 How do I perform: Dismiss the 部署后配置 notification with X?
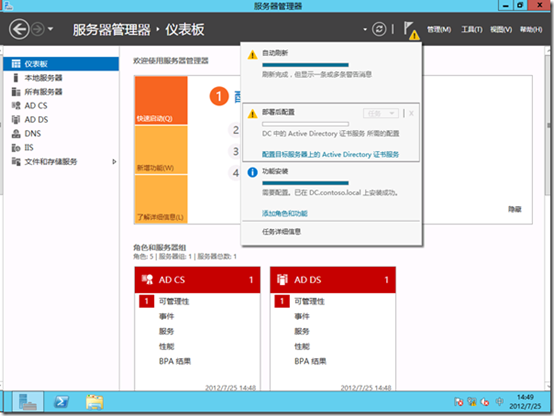[411, 113]
